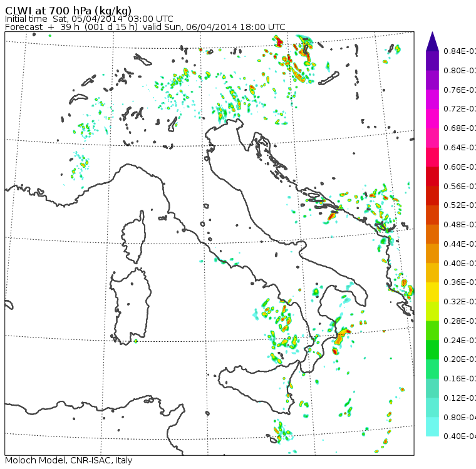Viewport: 476px width, 469px height.
Task: Pick the yellow band between 0.32E-03 and 0.36E-03
Action: tap(432, 292)
